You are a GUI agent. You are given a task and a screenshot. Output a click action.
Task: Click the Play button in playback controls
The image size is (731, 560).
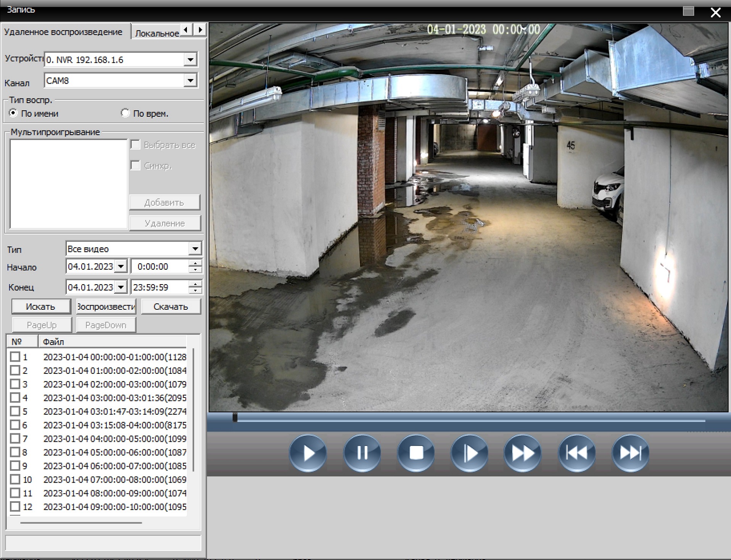coord(308,453)
